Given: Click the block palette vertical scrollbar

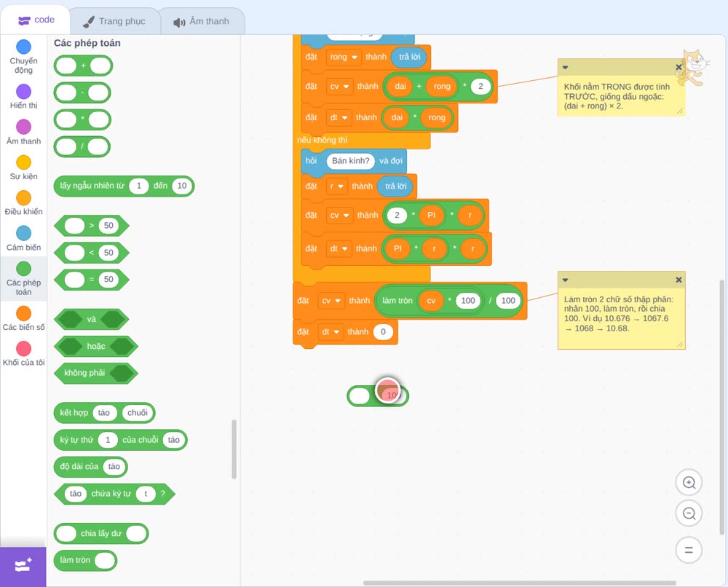Looking at the screenshot, I should [x=234, y=449].
